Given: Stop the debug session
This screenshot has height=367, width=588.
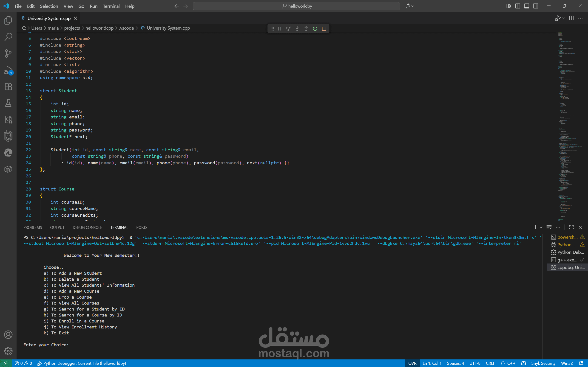Looking at the screenshot, I should click(x=324, y=29).
